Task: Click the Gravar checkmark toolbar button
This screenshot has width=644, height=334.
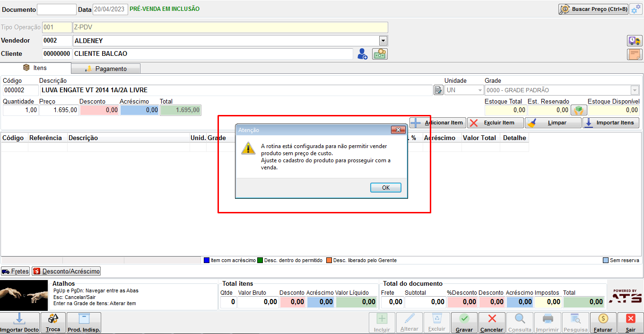Action: click(464, 323)
